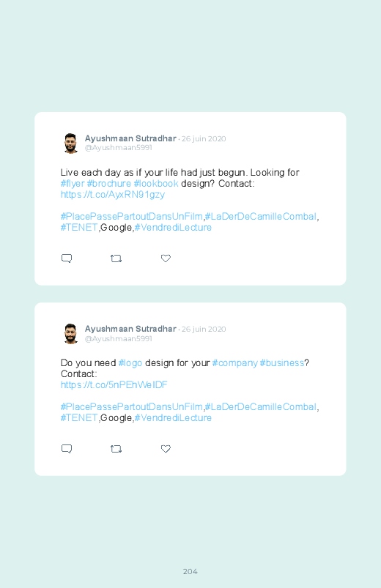The image size is (381, 588).
Task: Click the #business hashtag
Action: [281, 363]
